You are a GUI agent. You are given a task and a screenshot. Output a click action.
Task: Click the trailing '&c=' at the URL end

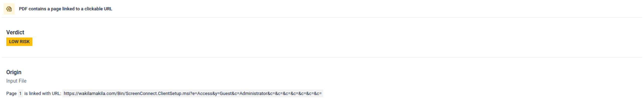(x=318, y=93)
